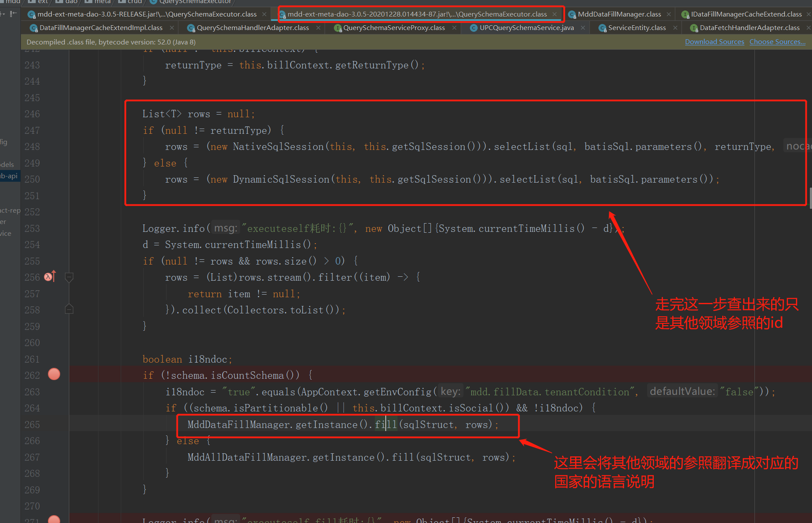Click the lambda gutter icon on line 256

coord(50,276)
